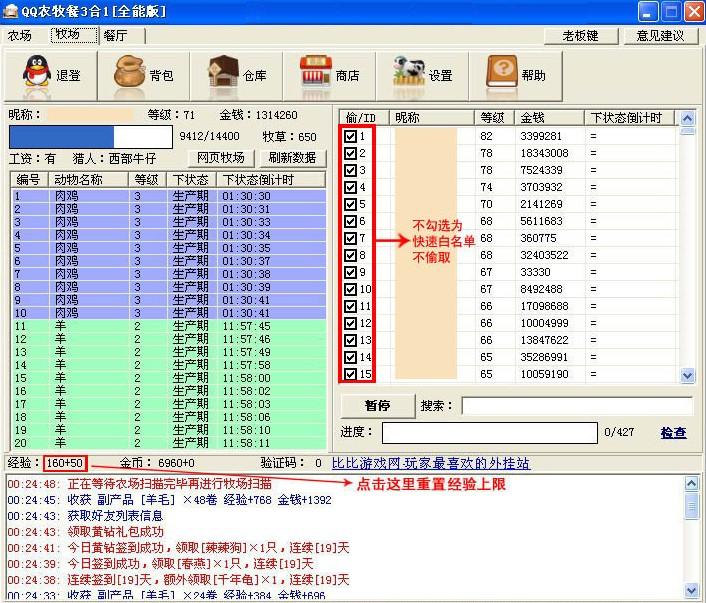Click the 网页牧场 button
The height and width of the screenshot is (603, 706).
pyautogui.click(x=221, y=158)
